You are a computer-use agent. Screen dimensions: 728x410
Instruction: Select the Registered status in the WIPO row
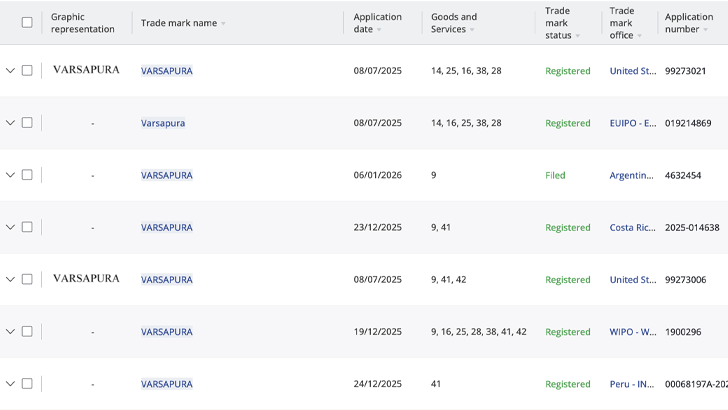click(567, 332)
